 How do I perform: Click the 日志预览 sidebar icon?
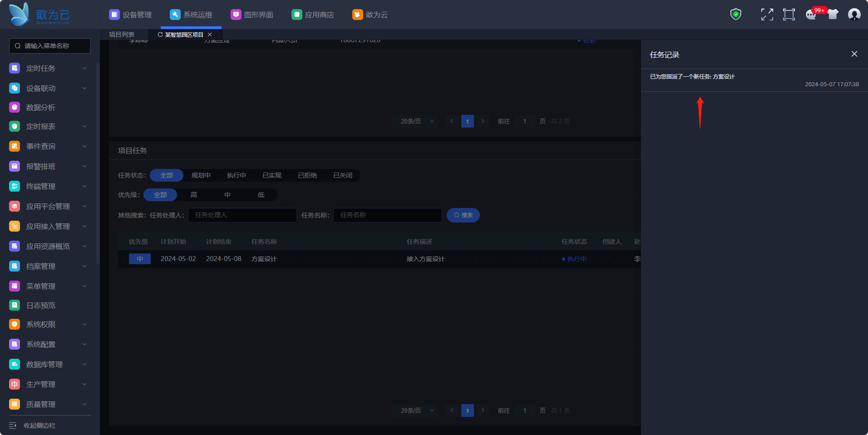pyautogui.click(x=15, y=305)
